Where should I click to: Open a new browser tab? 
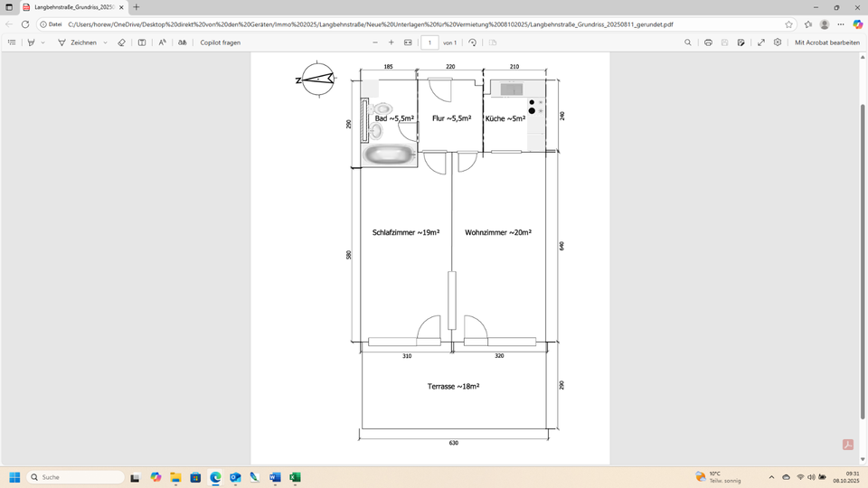[137, 7]
